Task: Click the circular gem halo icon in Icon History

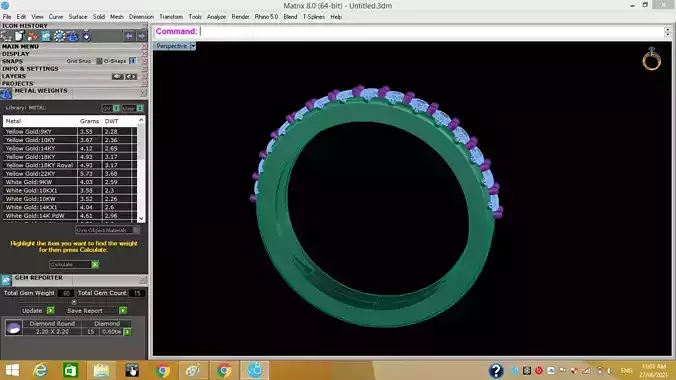Action: pyautogui.click(x=59, y=36)
